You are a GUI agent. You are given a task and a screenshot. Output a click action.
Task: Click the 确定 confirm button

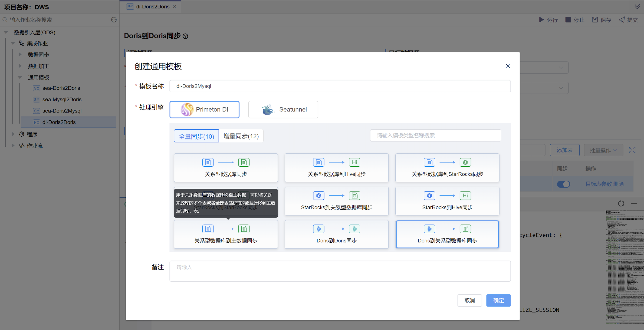pos(498,300)
